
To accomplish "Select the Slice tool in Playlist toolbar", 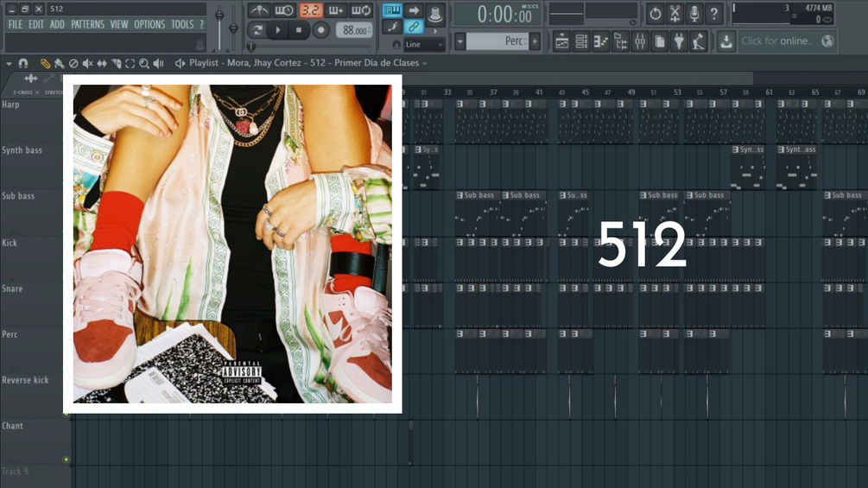I will [117, 64].
